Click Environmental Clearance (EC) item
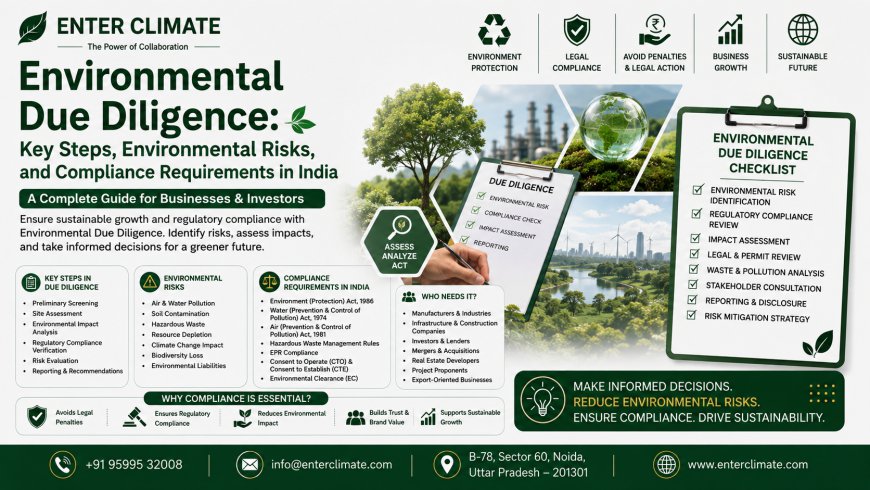Image resolution: width=870 pixels, height=490 pixels. click(x=314, y=378)
